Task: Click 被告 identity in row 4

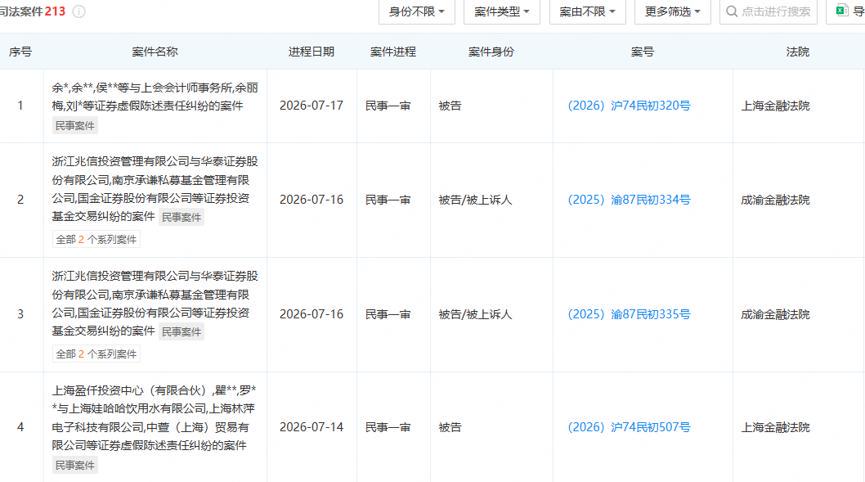Action: [450, 427]
